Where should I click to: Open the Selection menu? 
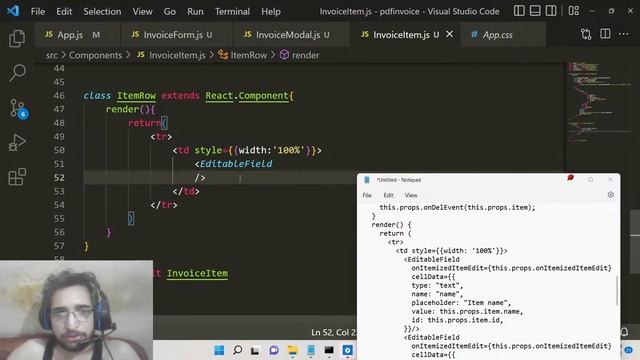pyautogui.click(x=102, y=11)
